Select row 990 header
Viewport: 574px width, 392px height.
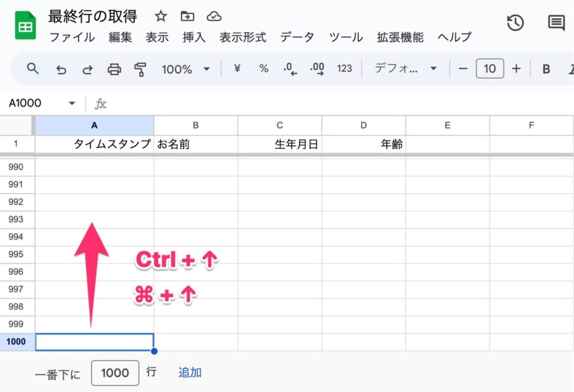[16, 167]
